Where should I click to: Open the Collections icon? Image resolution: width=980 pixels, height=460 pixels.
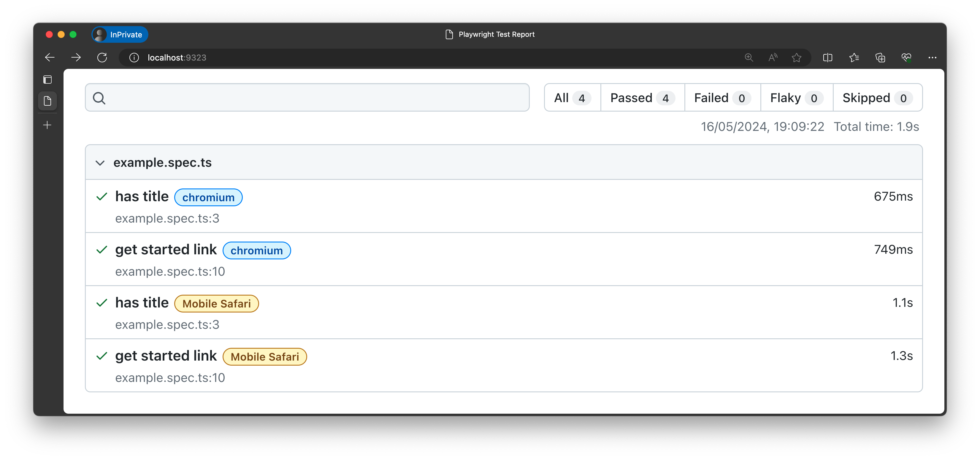(x=880, y=58)
